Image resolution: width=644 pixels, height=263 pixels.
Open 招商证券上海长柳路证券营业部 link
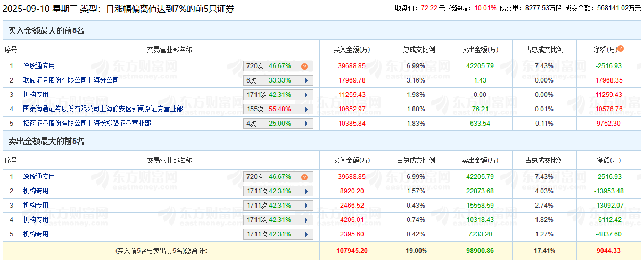tap(87, 124)
